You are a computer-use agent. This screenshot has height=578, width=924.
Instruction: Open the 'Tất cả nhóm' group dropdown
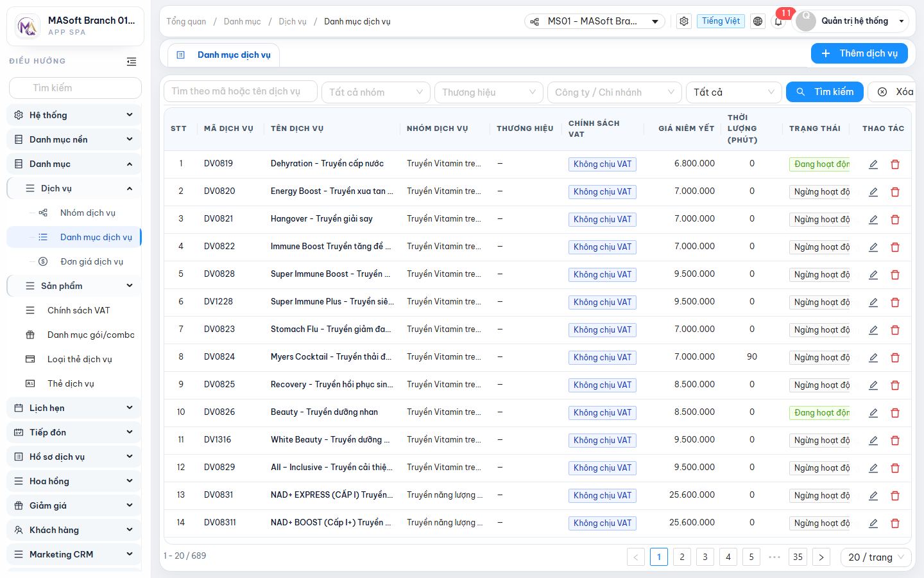pos(376,92)
